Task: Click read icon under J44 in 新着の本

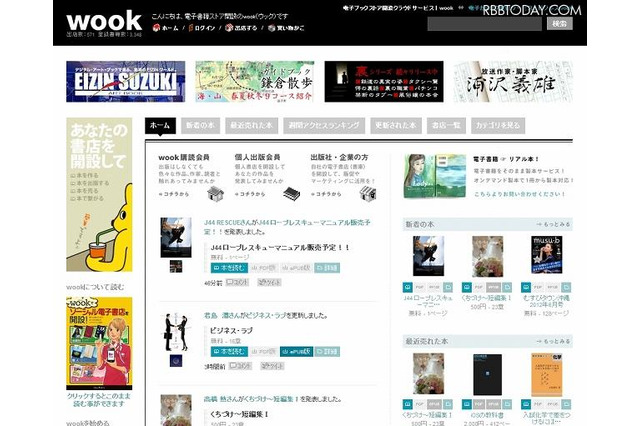Action: [408, 287]
